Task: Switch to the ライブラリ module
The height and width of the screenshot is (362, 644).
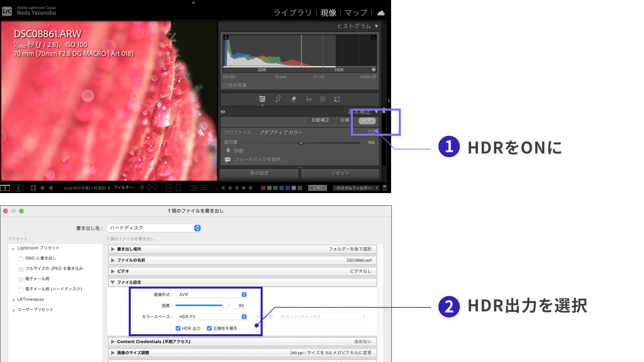Action: coord(292,13)
